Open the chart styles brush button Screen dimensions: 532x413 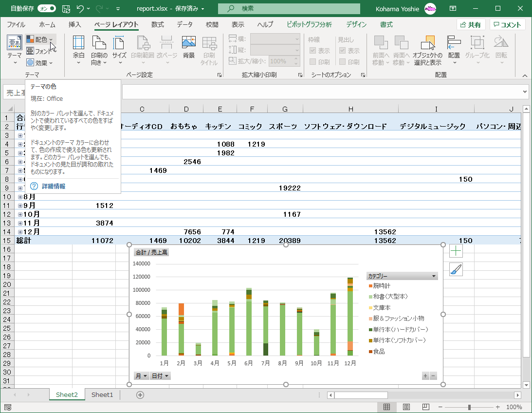[456, 269]
